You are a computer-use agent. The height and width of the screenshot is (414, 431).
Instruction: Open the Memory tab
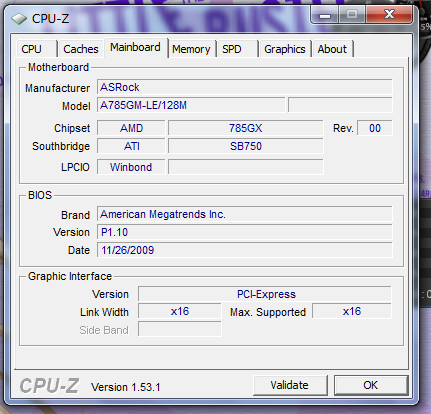(191, 49)
